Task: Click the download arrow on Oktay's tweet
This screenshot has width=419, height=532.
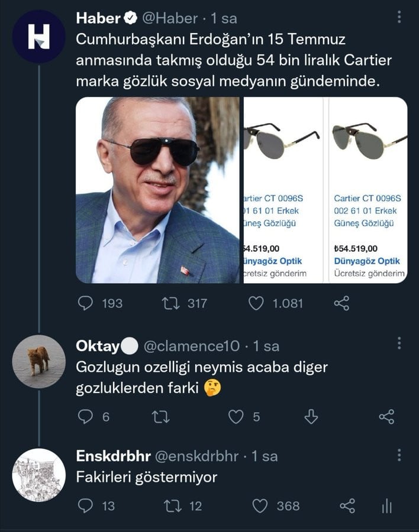Action: (311, 417)
